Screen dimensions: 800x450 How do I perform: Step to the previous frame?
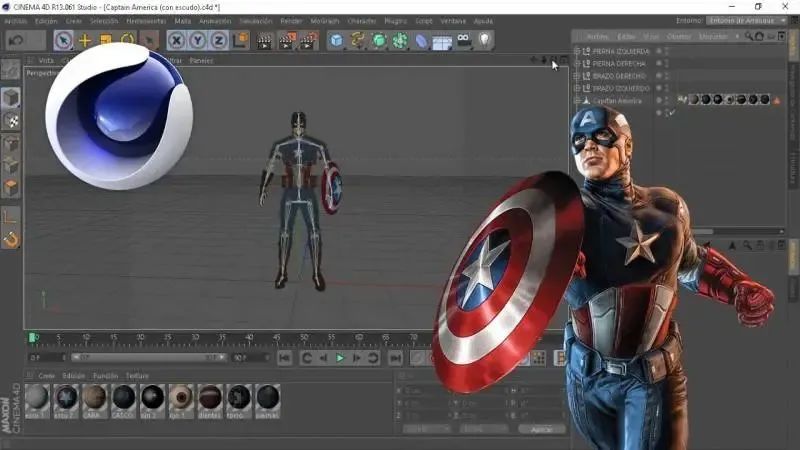click(323, 358)
